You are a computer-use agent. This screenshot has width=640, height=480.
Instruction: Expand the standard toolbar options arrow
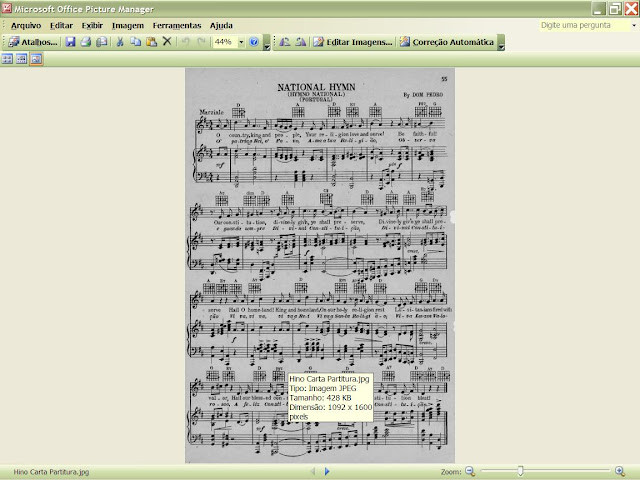point(267,42)
